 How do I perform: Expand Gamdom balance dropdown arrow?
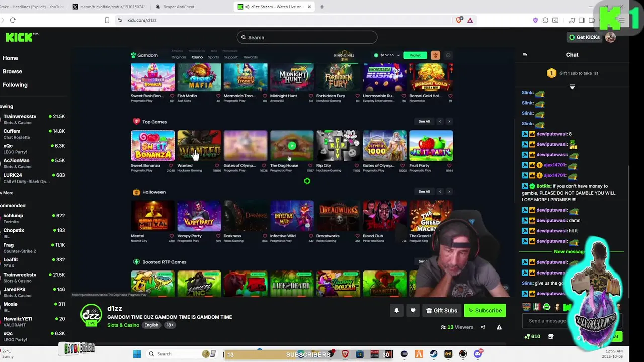(x=398, y=55)
